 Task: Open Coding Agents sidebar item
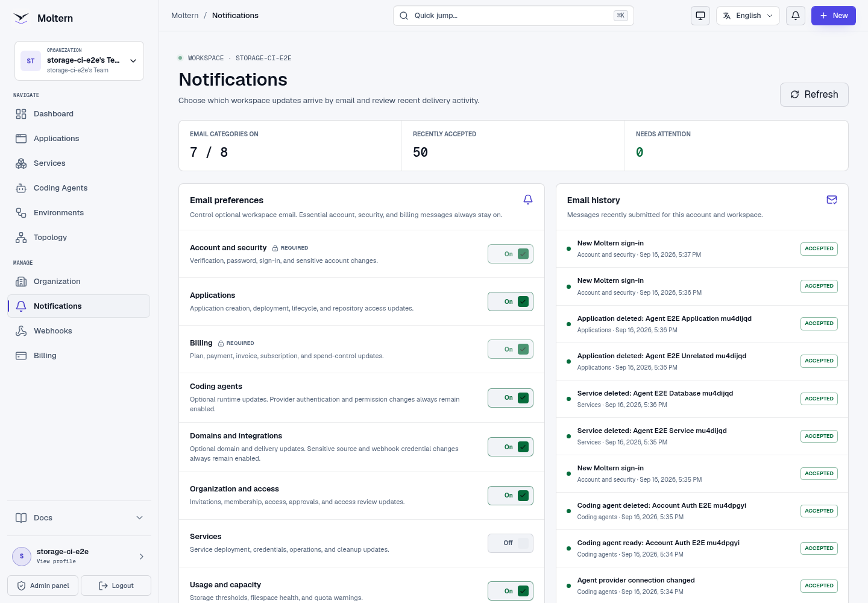point(78,188)
